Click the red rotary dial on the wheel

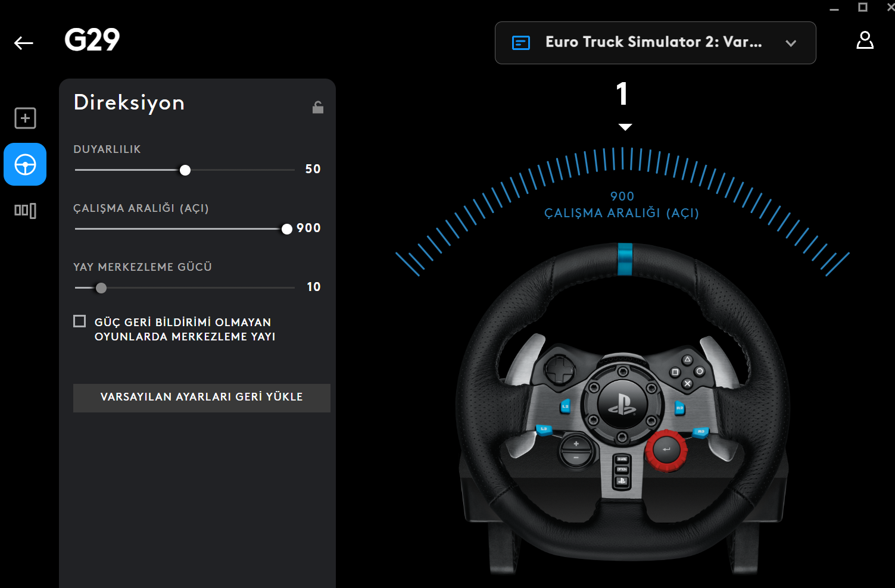pos(667,451)
